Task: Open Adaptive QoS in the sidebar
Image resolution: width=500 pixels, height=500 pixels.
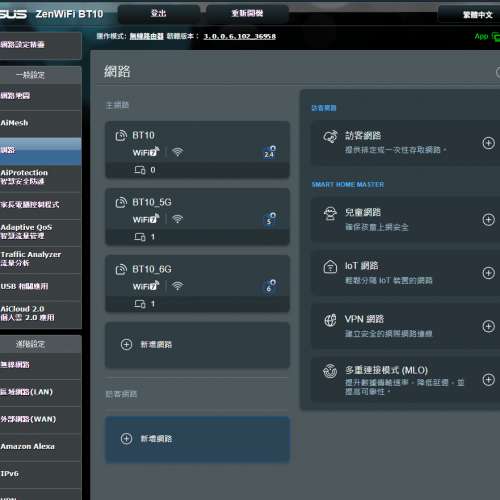Action: pos(40,232)
